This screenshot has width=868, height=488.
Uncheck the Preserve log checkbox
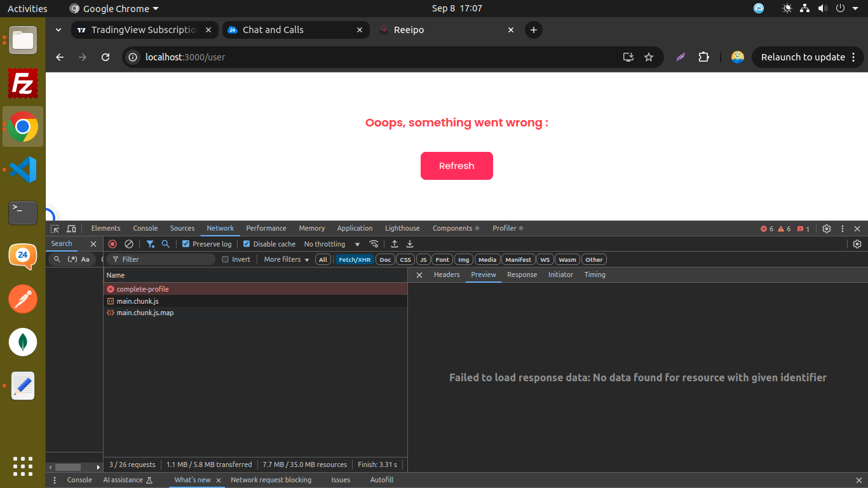coord(186,244)
